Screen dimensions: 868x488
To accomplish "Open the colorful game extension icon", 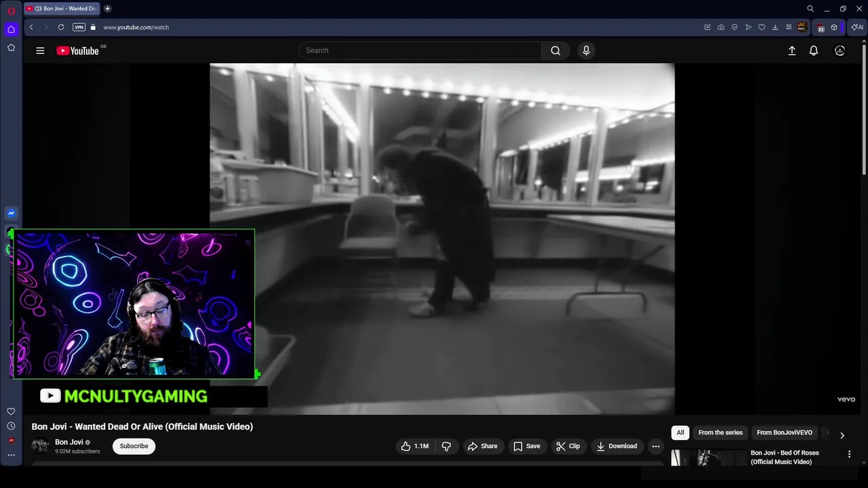I will (x=802, y=27).
